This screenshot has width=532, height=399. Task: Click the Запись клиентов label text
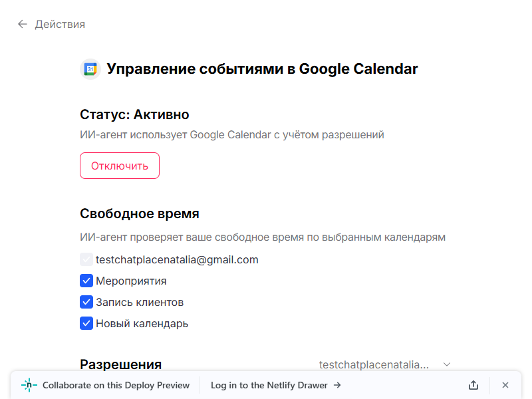pos(140,302)
